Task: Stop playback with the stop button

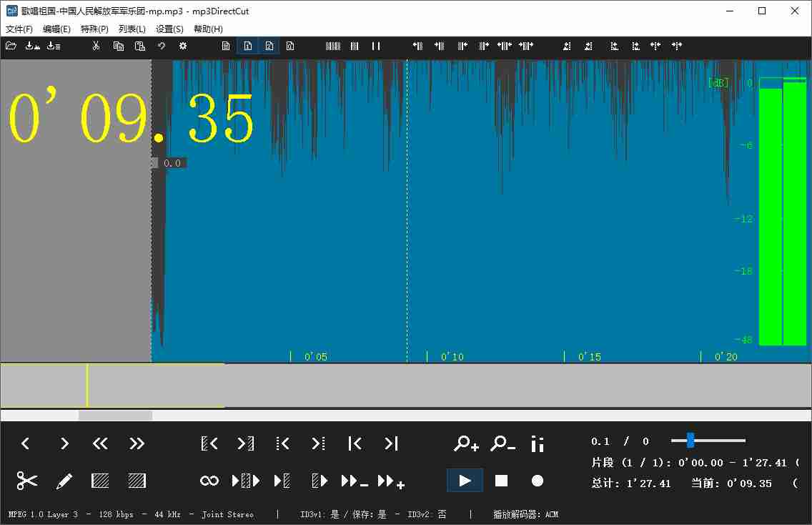Action: (x=501, y=481)
